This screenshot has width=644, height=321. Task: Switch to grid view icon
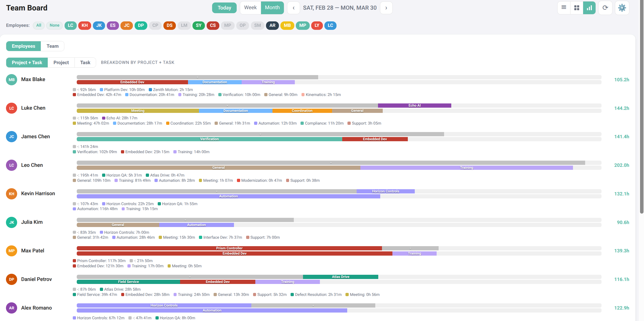click(x=576, y=8)
